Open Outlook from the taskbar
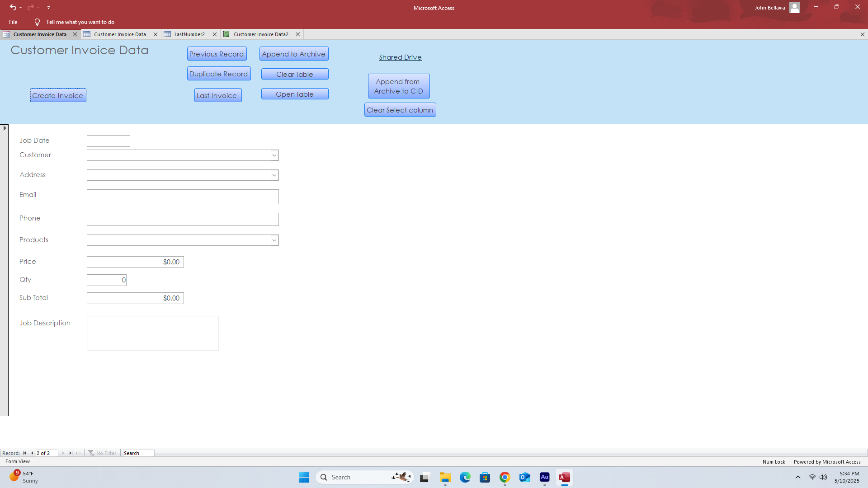 point(524,477)
